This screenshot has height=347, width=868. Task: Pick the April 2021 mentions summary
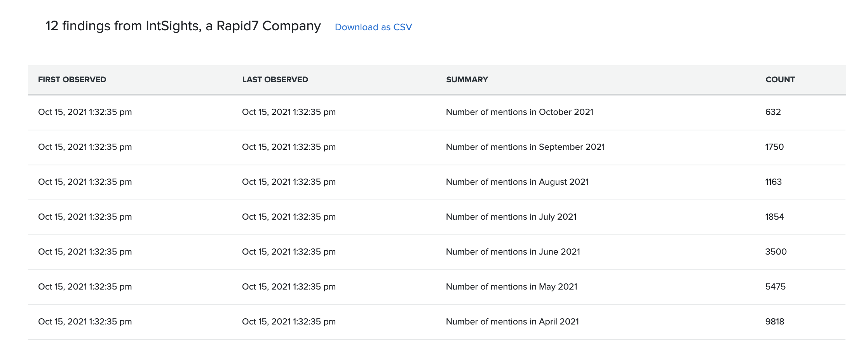(x=512, y=322)
